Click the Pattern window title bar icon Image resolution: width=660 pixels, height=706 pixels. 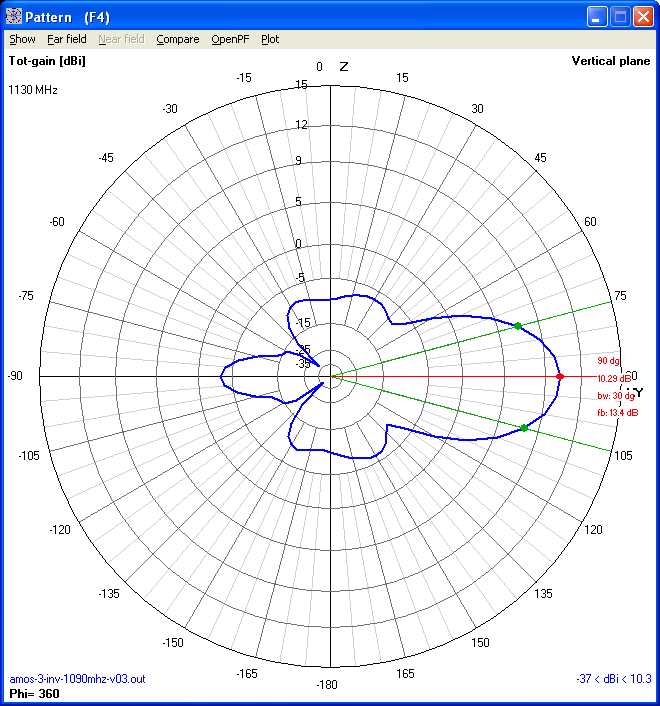pos(14,16)
